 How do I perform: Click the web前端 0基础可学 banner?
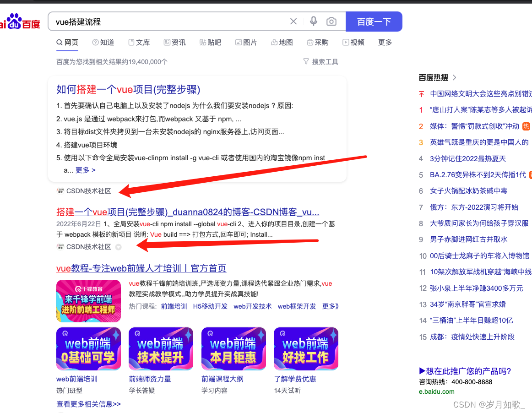(88, 348)
